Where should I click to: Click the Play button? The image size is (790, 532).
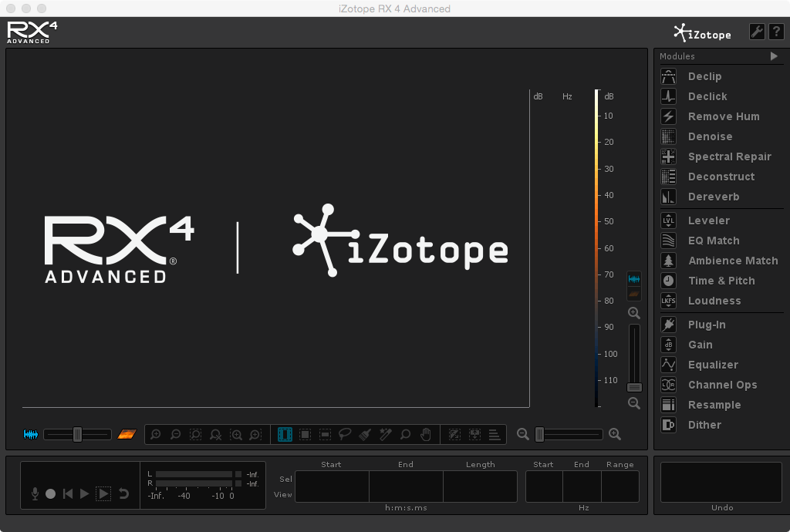click(x=85, y=493)
